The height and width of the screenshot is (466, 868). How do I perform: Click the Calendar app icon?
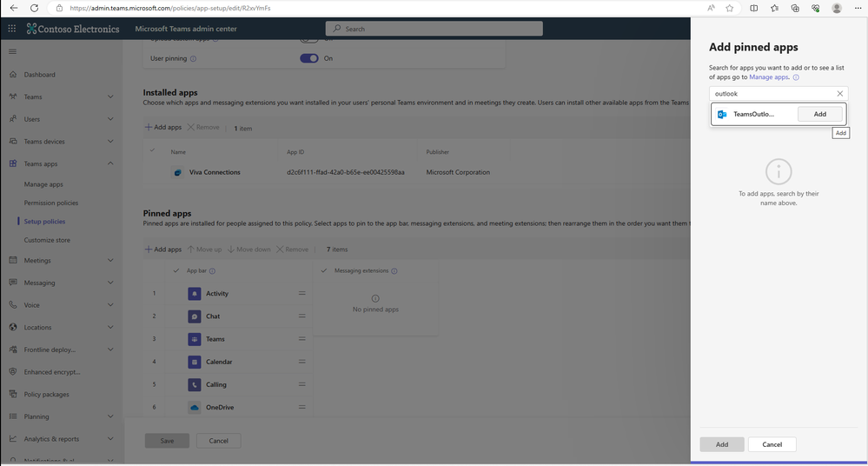point(195,362)
